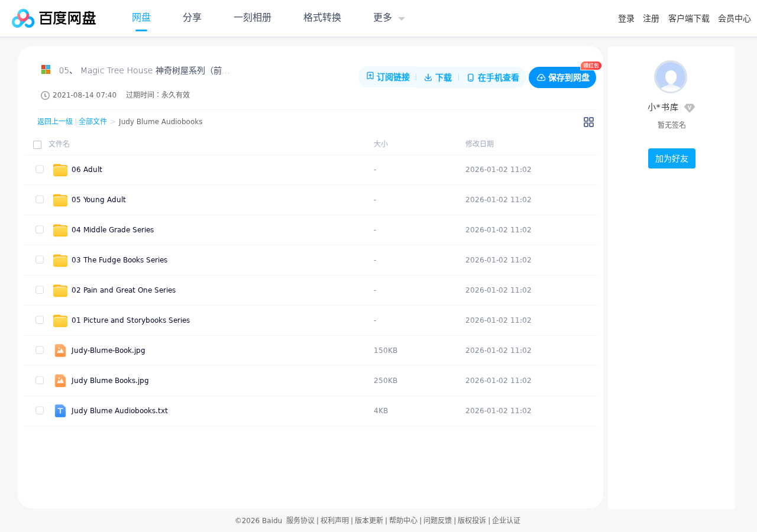Screen dimensions: 757x532
Task: Click the 客户端下载 link
Action: point(689,18)
